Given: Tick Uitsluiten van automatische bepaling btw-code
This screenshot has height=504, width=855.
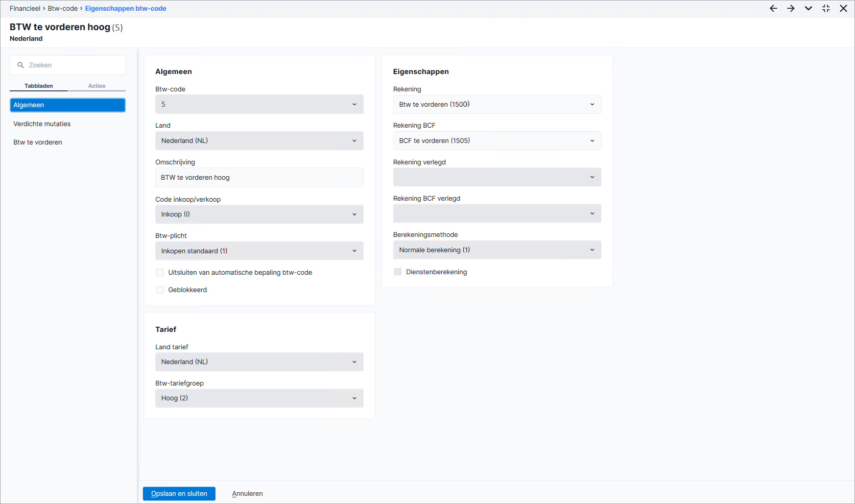Looking at the screenshot, I should coord(160,273).
